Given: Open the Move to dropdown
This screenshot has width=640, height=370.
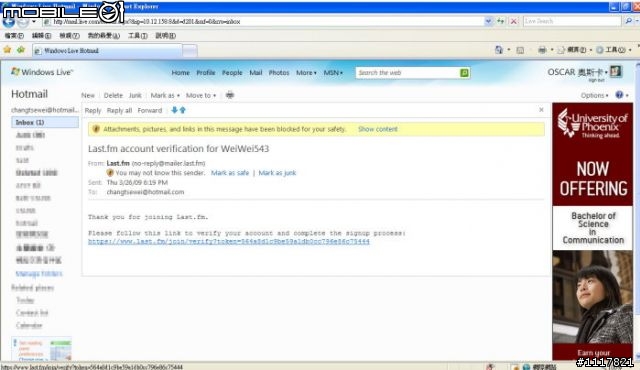Looking at the screenshot, I should coord(201,95).
